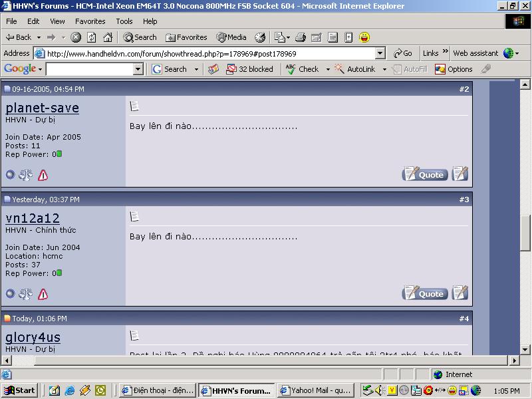532x399 pixels.
Task: Expand the address bar URL dropdown
Action: [380, 53]
